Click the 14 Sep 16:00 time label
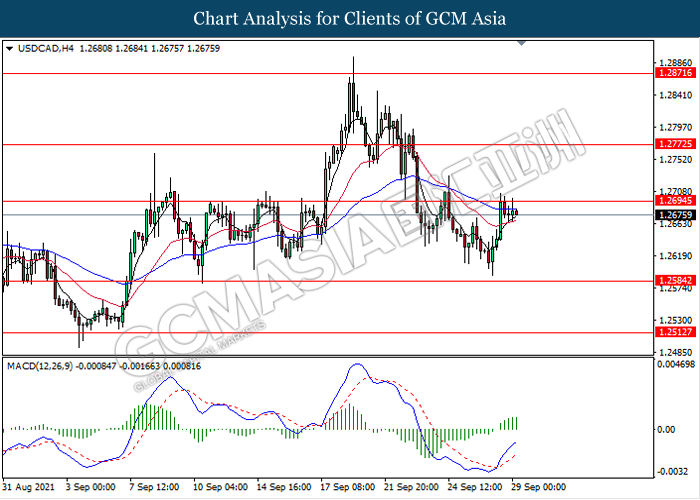 pos(284,487)
